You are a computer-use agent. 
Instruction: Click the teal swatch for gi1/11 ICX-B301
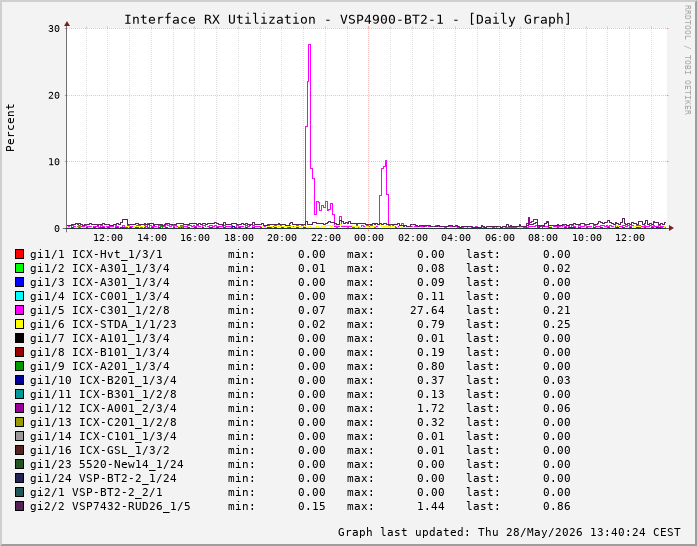(x=19, y=394)
